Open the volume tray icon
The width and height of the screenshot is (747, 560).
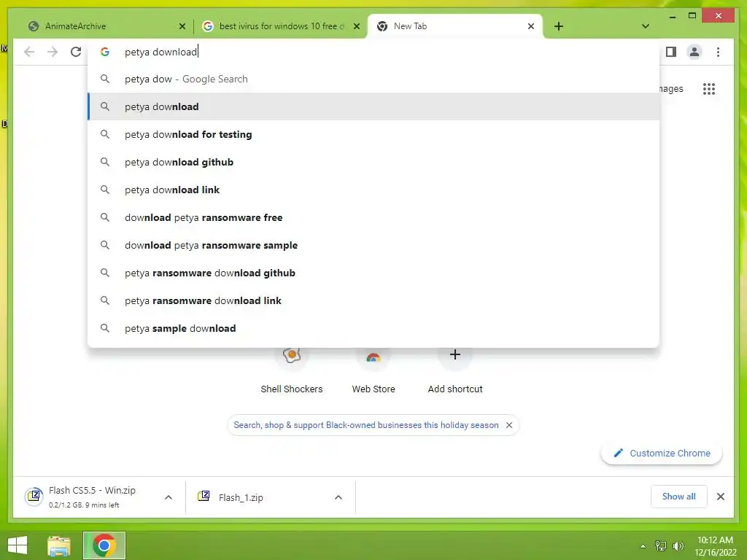[x=678, y=546]
